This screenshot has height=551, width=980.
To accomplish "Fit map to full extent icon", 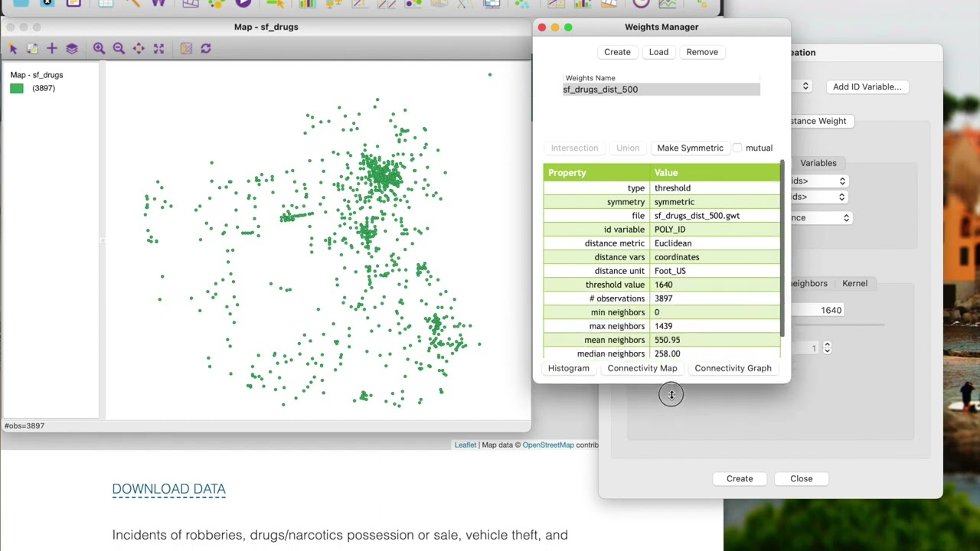I will pos(158,48).
